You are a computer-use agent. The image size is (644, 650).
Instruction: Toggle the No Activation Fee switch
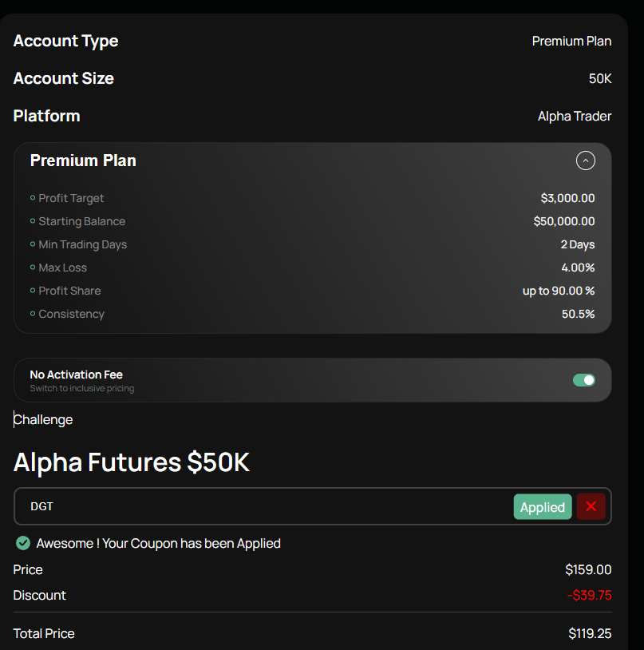[584, 380]
